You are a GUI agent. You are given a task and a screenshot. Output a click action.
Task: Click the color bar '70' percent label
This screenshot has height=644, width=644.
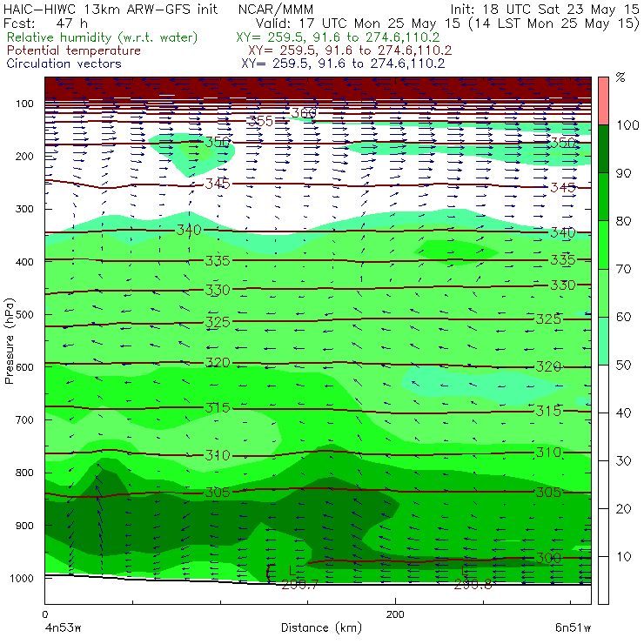point(623,269)
